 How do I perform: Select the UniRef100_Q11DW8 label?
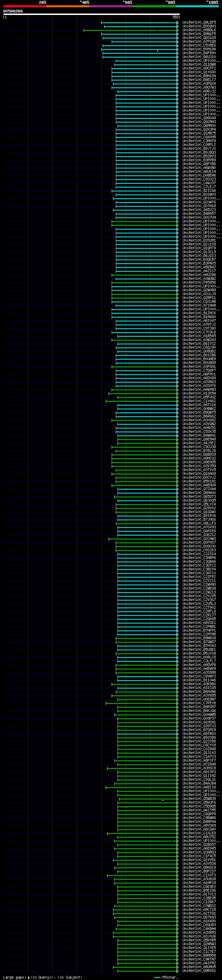[x=199, y=65]
